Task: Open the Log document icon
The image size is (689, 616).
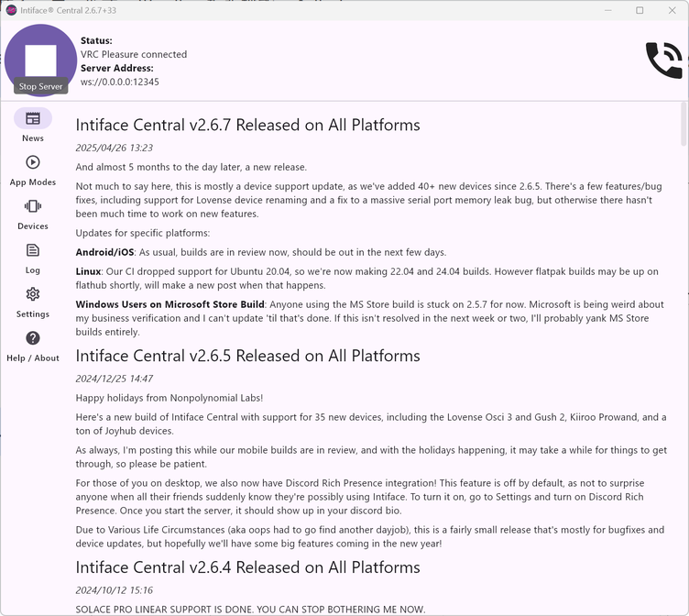Action: coord(33,250)
